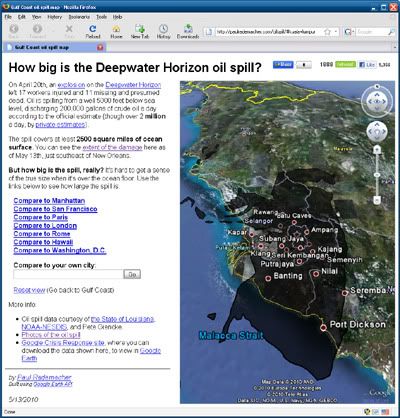Open Photos of the oil spill link
This screenshot has height=418, width=400.
tap(51, 335)
